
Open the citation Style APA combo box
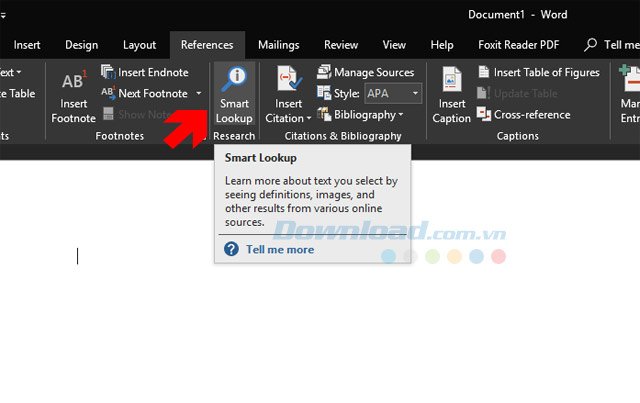tap(392, 93)
